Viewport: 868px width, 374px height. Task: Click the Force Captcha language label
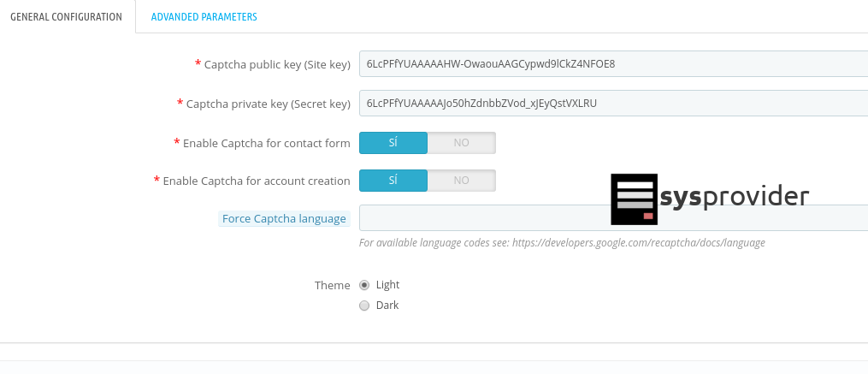(284, 219)
